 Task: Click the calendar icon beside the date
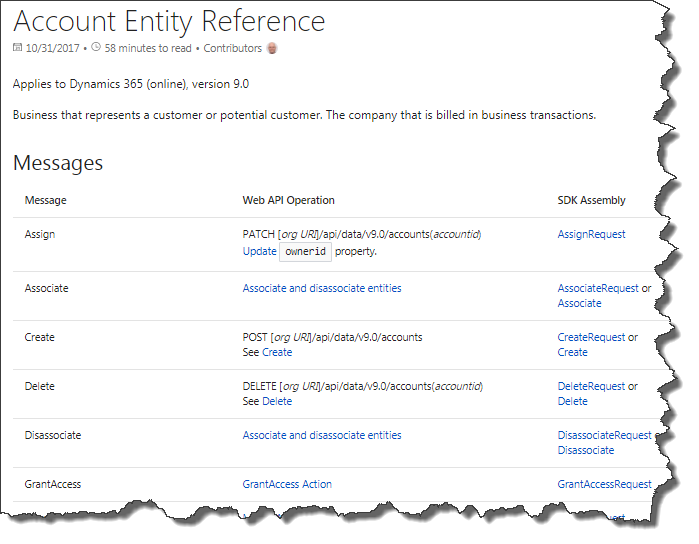point(17,48)
